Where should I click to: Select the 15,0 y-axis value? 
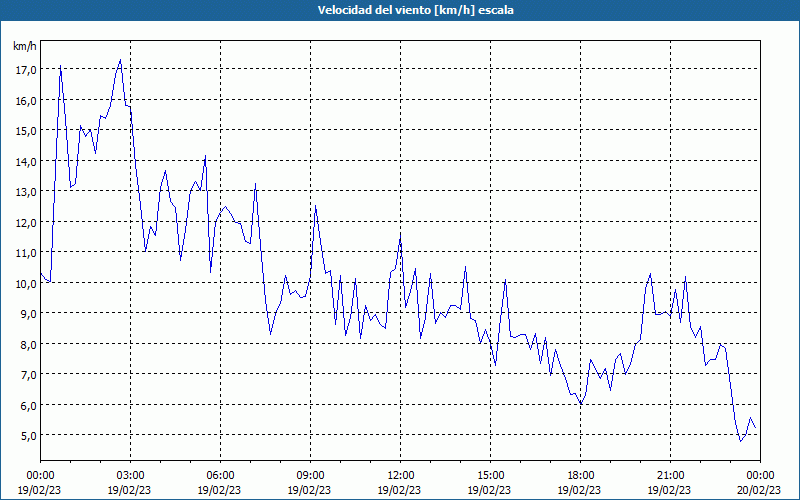tap(26, 130)
